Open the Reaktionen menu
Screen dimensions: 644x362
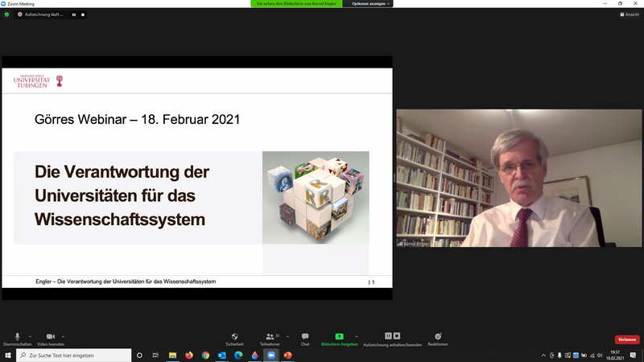(x=438, y=338)
